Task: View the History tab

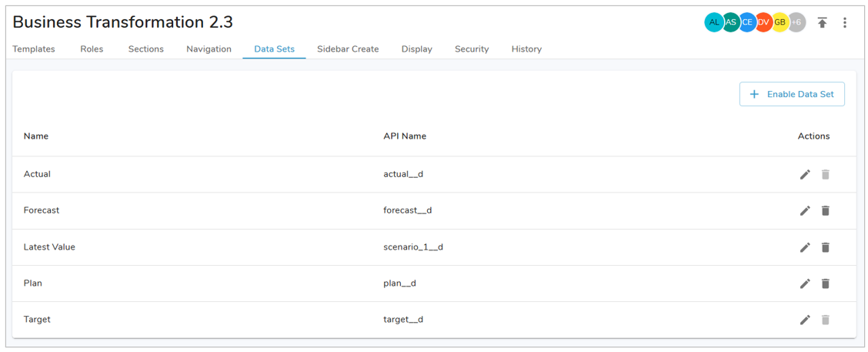Action: pyautogui.click(x=526, y=49)
